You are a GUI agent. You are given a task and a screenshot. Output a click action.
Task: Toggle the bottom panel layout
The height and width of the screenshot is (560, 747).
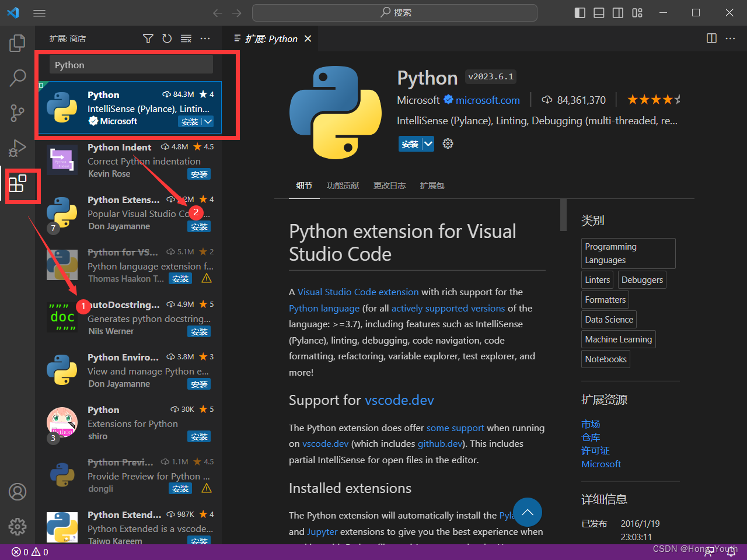[x=599, y=13]
